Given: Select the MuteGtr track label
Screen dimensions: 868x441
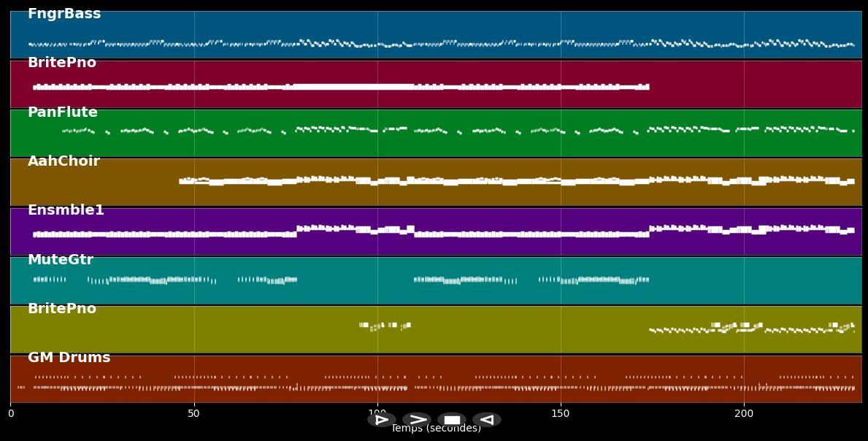Looking at the screenshot, I should coord(61,260).
